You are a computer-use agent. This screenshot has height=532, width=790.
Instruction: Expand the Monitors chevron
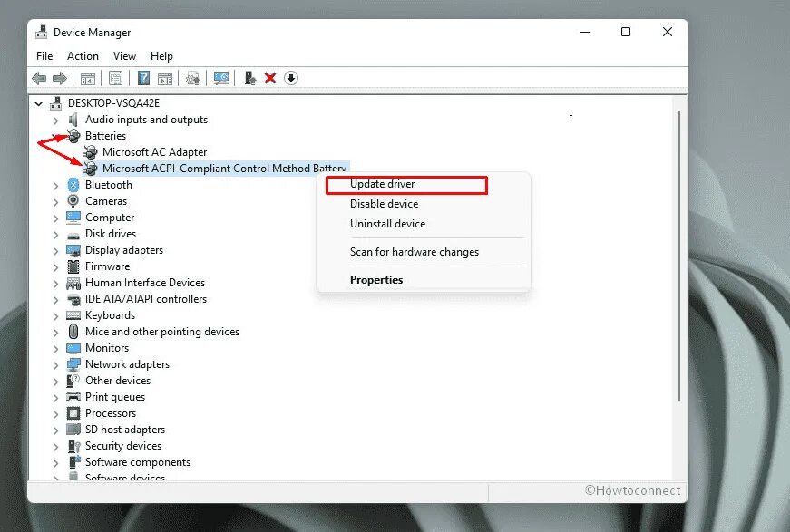coord(55,349)
